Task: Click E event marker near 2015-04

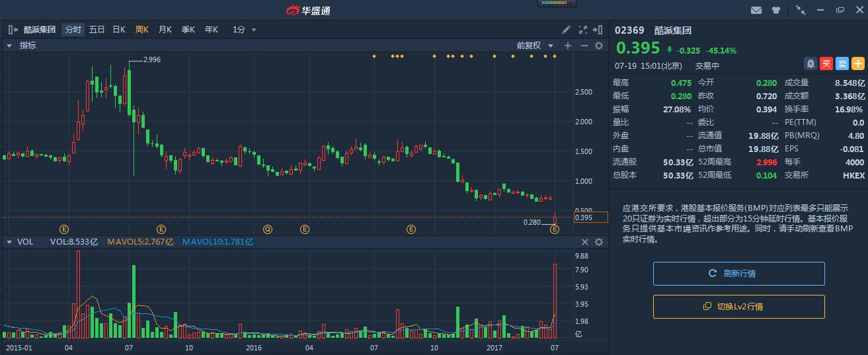Action: coord(64,229)
